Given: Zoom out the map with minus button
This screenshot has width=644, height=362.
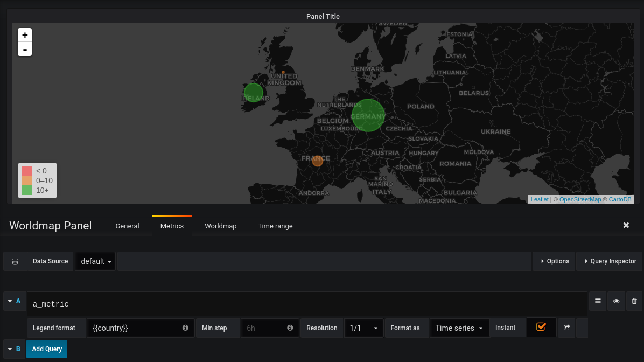Looking at the screenshot, I should click(x=25, y=50).
